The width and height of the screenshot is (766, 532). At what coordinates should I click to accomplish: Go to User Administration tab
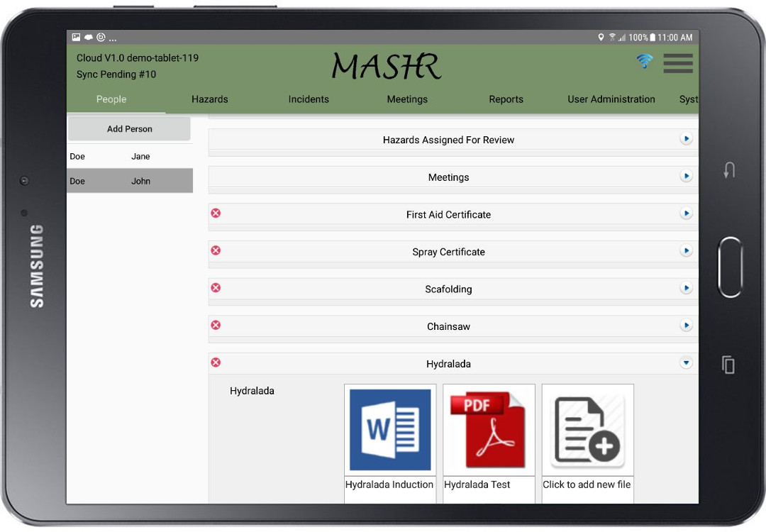pos(611,99)
